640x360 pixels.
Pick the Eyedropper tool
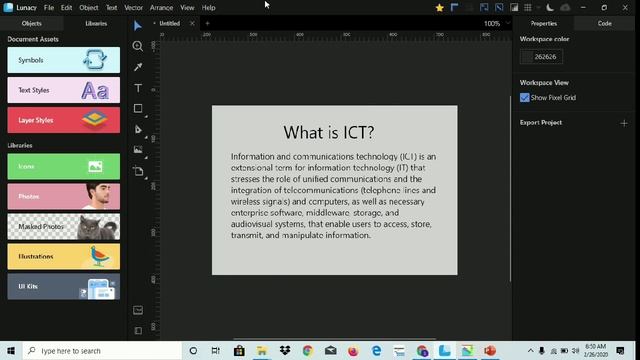pyautogui.click(x=138, y=67)
